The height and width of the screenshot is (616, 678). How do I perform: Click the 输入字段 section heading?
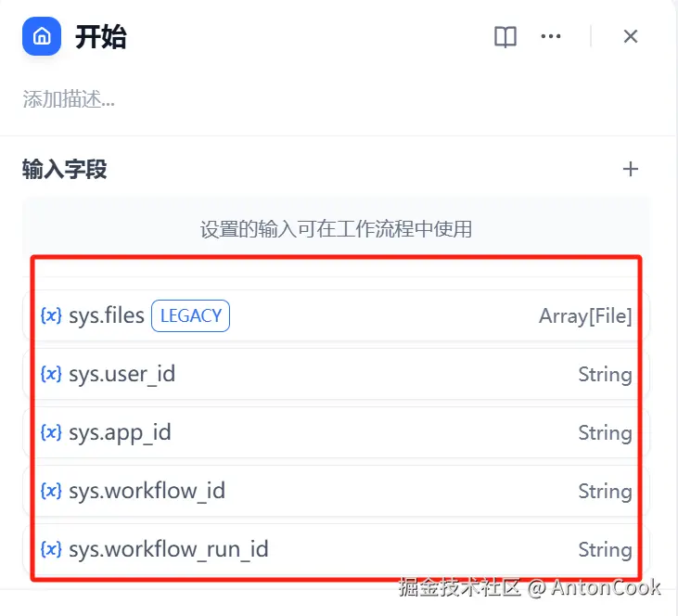(65, 169)
